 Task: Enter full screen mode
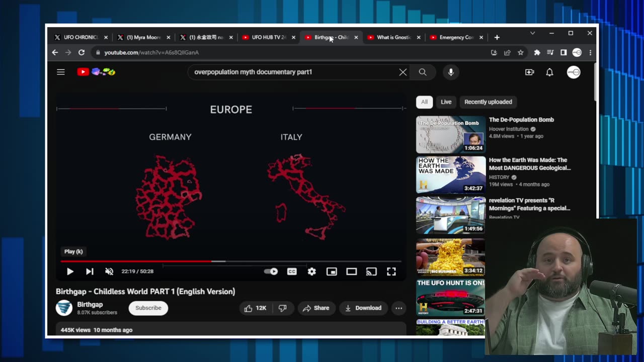[391, 271]
